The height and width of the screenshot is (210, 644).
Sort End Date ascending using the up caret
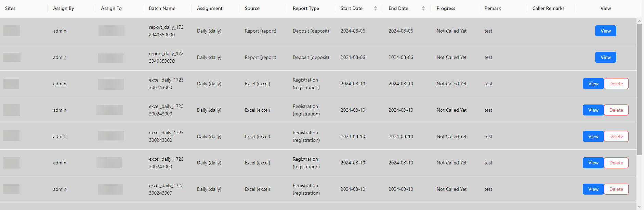[423, 6]
